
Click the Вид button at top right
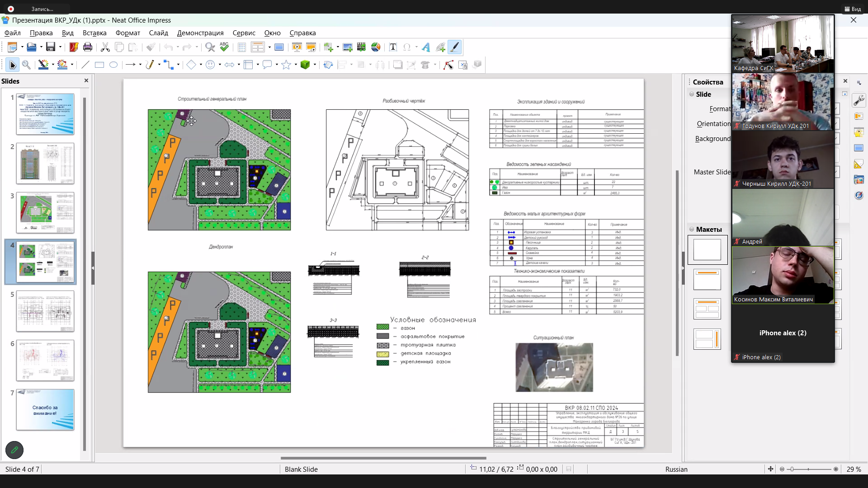(853, 9)
